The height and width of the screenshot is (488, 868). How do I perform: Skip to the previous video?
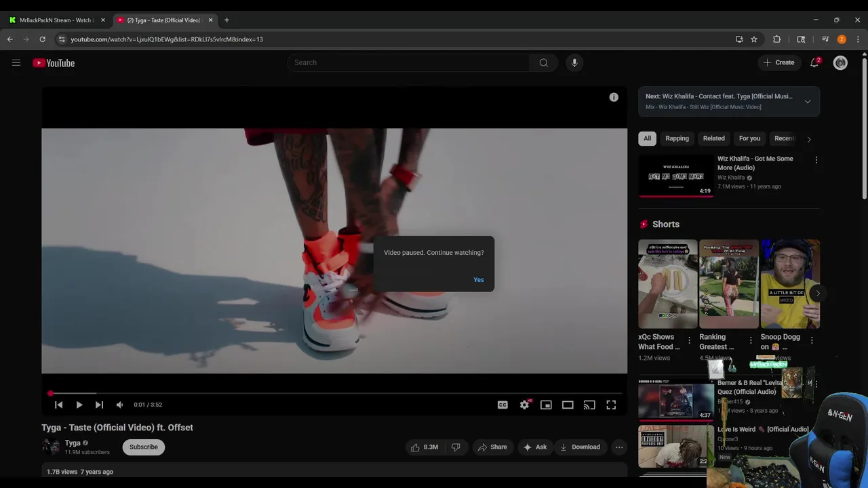point(58,405)
